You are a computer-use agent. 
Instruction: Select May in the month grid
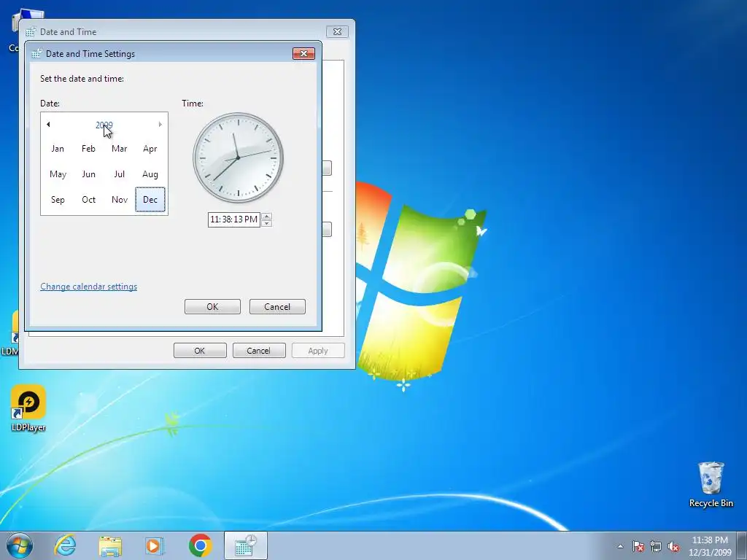(58, 174)
